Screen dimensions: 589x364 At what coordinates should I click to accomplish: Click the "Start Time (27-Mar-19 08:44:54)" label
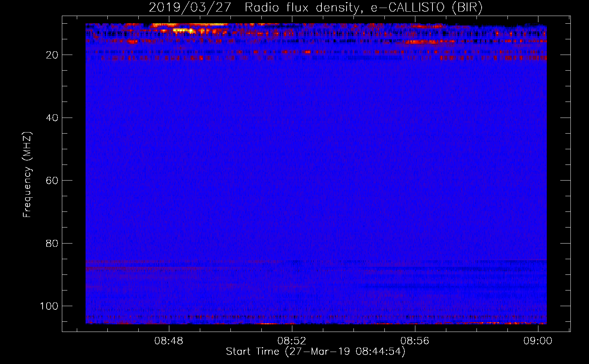[x=316, y=352]
